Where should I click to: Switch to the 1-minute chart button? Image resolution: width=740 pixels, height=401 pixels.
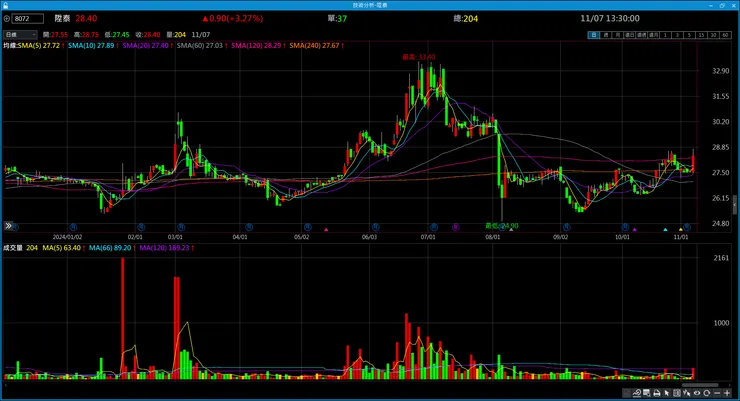pos(665,35)
